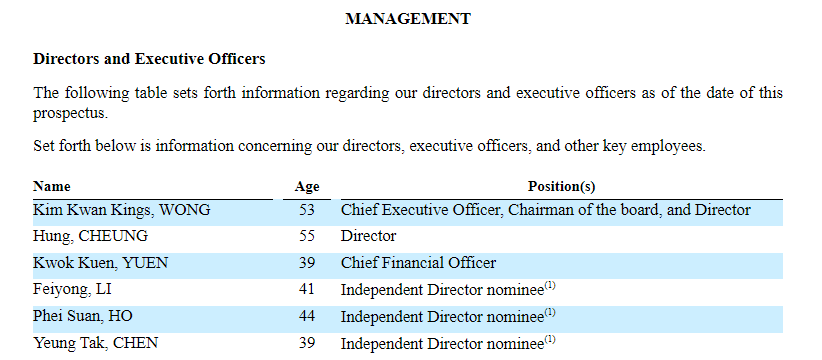Viewport: 822px width, 360px height.
Task: Select the Kwok Kuen, YUEN name cell
Action: click(101, 263)
